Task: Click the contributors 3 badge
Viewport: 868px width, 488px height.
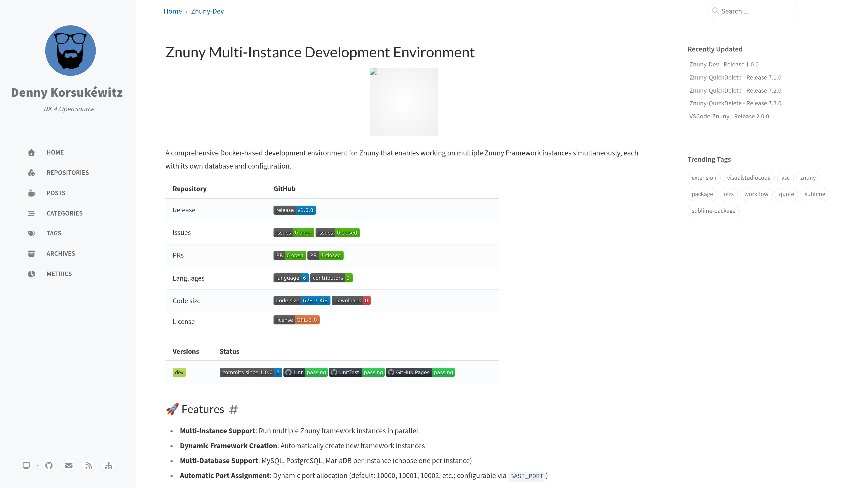Action: (x=331, y=278)
